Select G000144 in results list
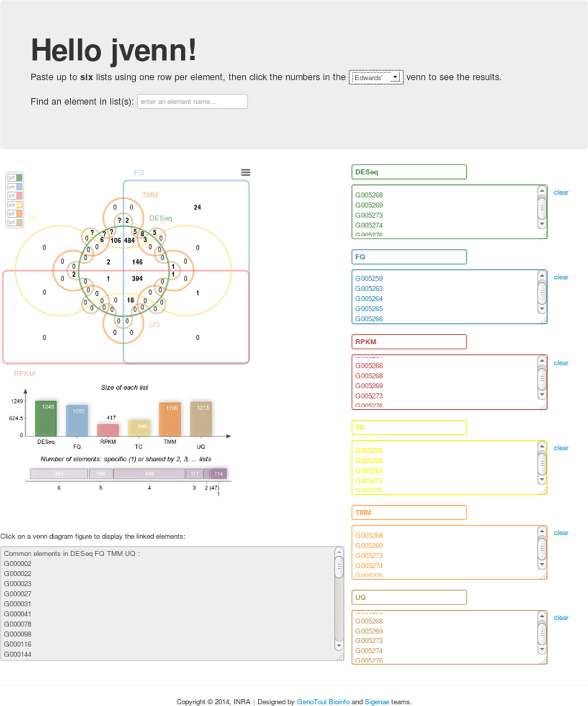Viewport: 588px width, 706px height. [x=18, y=654]
